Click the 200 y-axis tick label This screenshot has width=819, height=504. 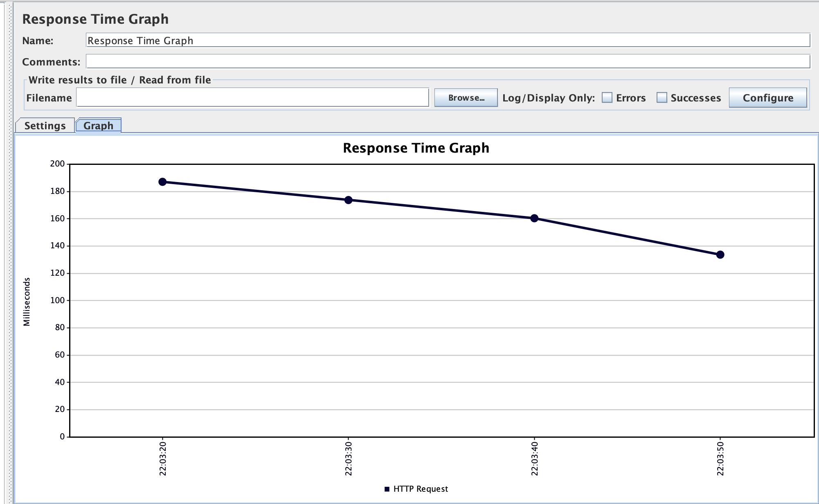tap(57, 164)
